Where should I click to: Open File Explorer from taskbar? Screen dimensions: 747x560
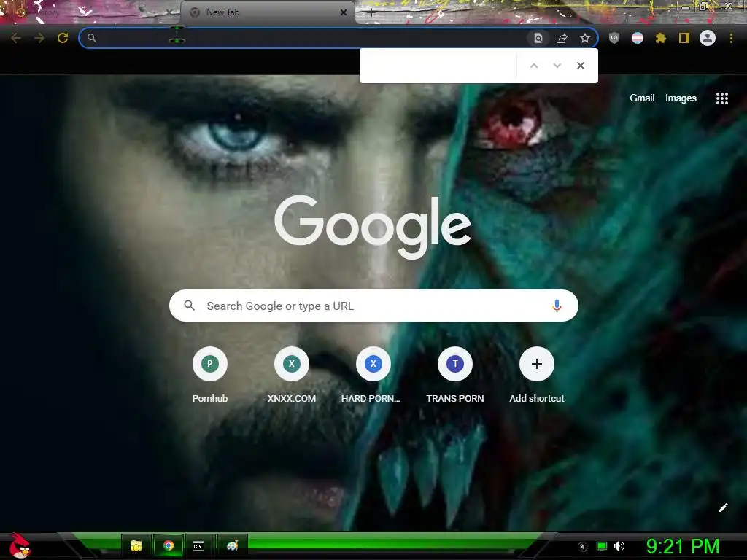click(136, 545)
